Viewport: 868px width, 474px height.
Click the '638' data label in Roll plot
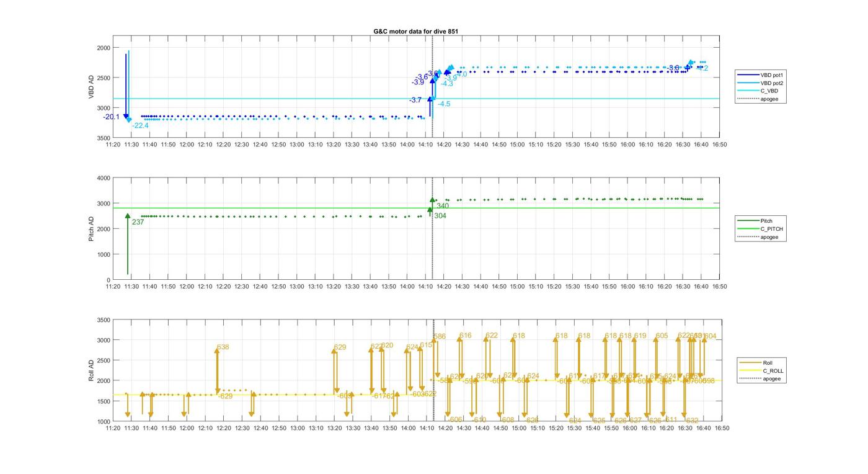pos(223,347)
